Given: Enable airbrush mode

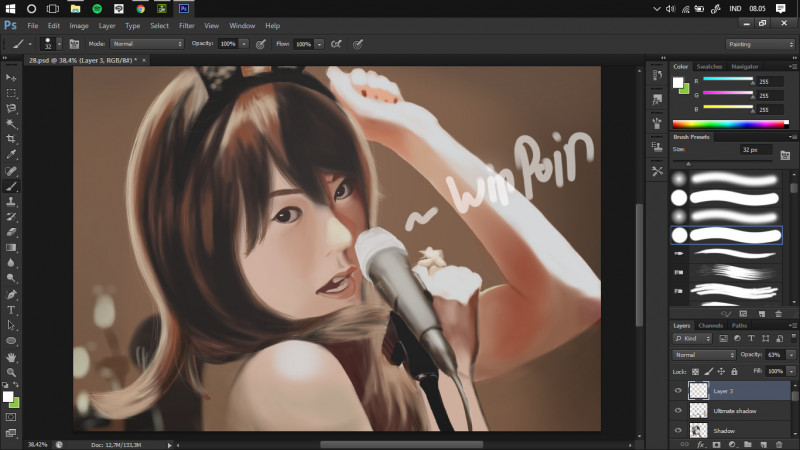Looking at the screenshot, I should [x=336, y=44].
